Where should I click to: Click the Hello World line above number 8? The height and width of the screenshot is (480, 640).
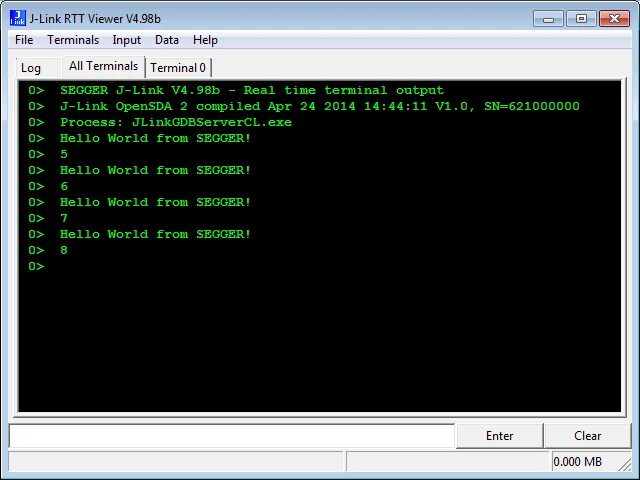tap(155, 234)
